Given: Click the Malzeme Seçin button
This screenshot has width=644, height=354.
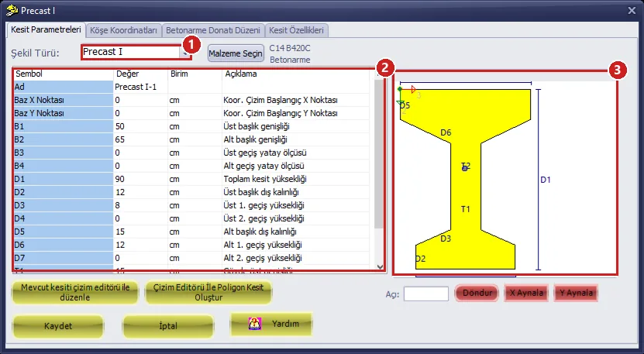Looking at the screenshot, I should 236,53.
